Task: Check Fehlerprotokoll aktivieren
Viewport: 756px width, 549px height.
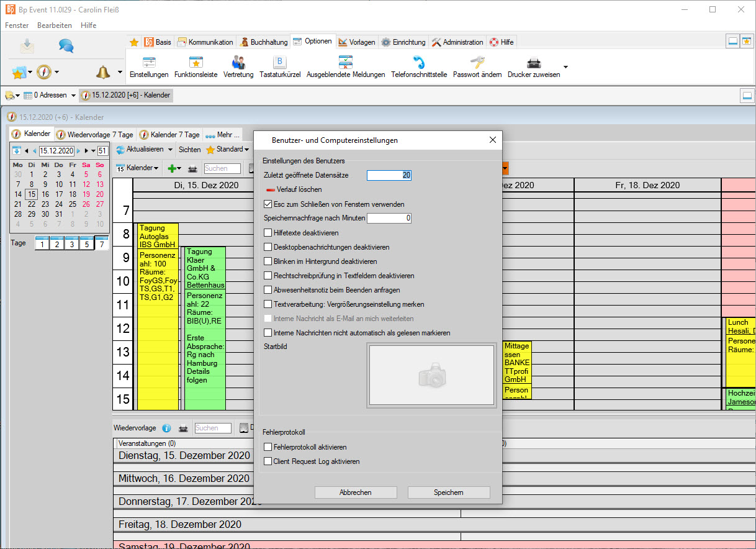Action: pyautogui.click(x=268, y=447)
